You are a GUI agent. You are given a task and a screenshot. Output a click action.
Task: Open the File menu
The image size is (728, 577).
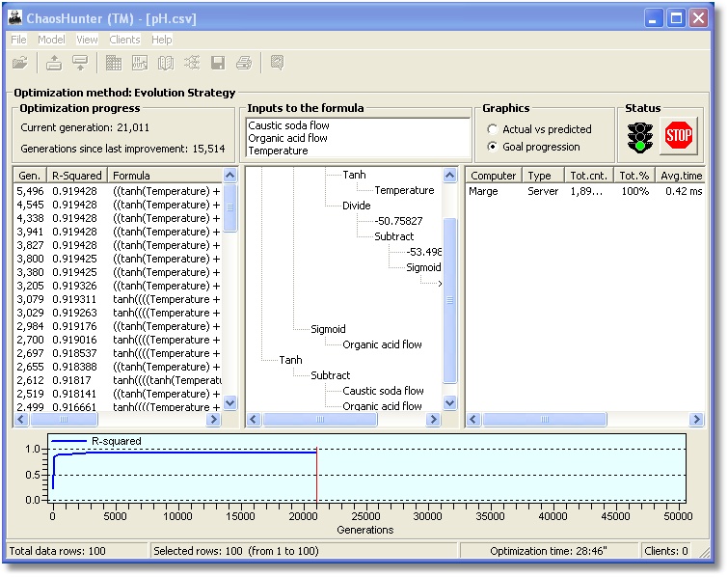coord(18,40)
